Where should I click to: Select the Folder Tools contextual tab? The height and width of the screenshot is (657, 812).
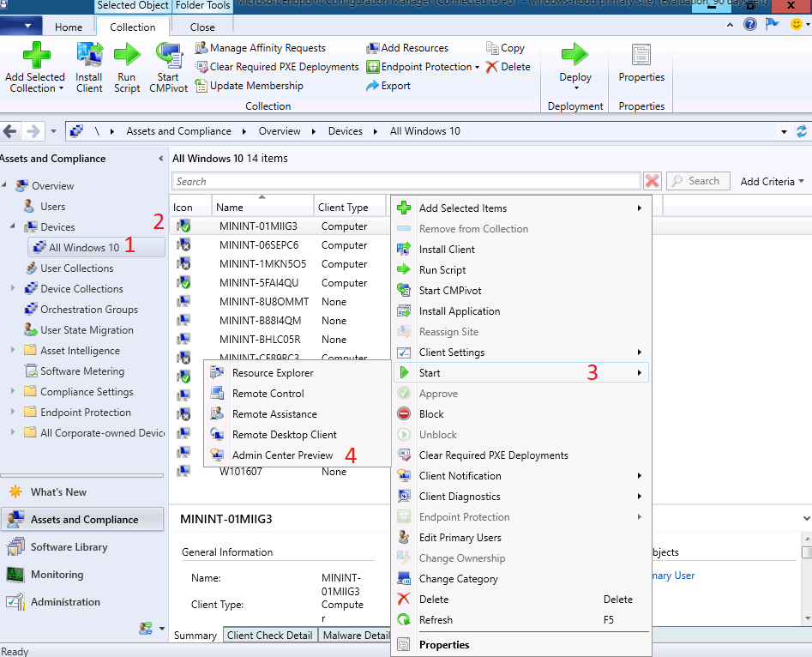tap(202, 6)
